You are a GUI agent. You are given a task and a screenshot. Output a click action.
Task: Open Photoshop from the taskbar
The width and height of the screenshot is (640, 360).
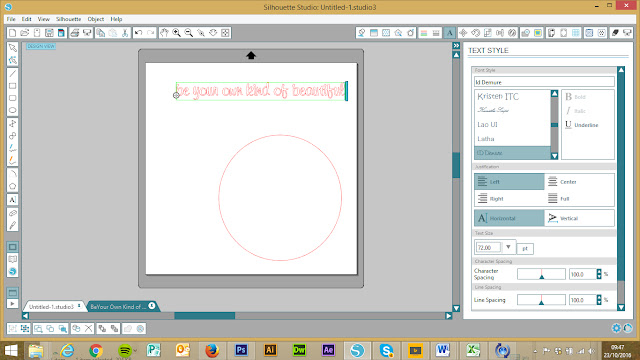point(241,350)
